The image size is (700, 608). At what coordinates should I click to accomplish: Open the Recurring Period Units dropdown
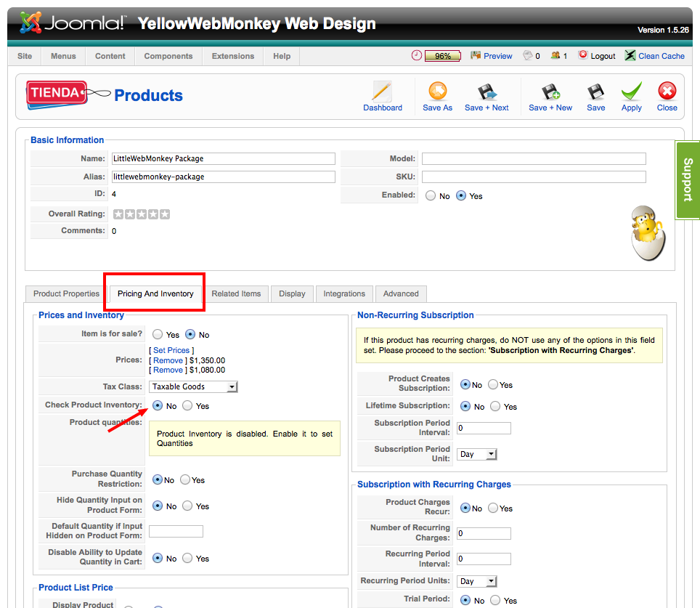click(477, 581)
